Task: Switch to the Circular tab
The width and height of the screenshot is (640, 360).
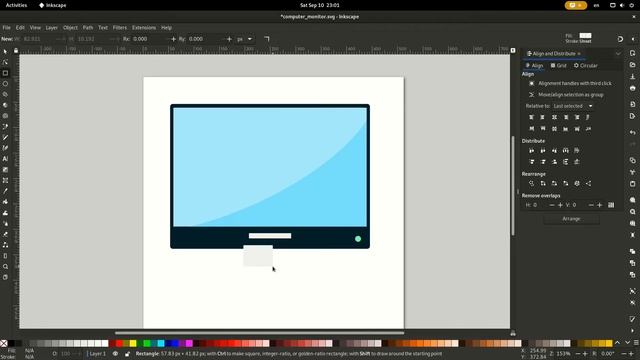Action: (x=586, y=65)
